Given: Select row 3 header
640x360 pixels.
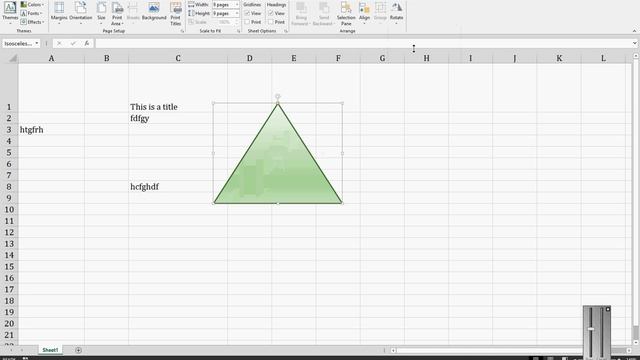Looking at the screenshot, I should click(9, 130).
